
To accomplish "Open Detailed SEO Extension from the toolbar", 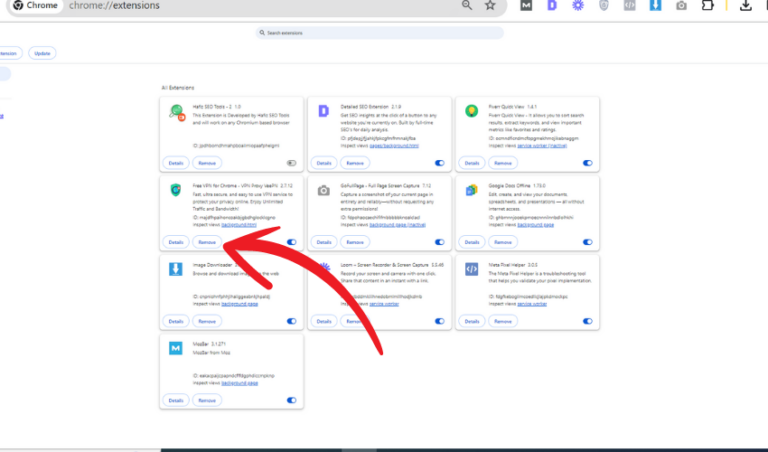I will pyautogui.click(x=553, y=6).
